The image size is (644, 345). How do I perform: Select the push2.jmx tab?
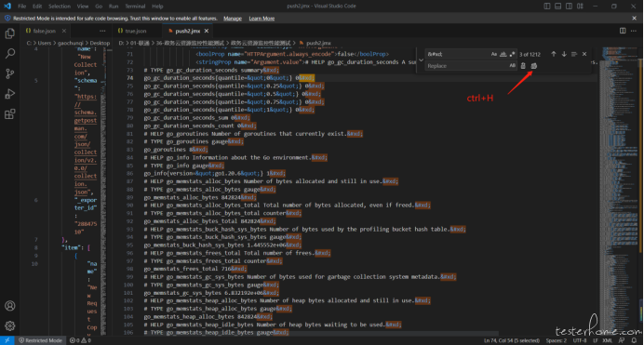tap(188, 31)
